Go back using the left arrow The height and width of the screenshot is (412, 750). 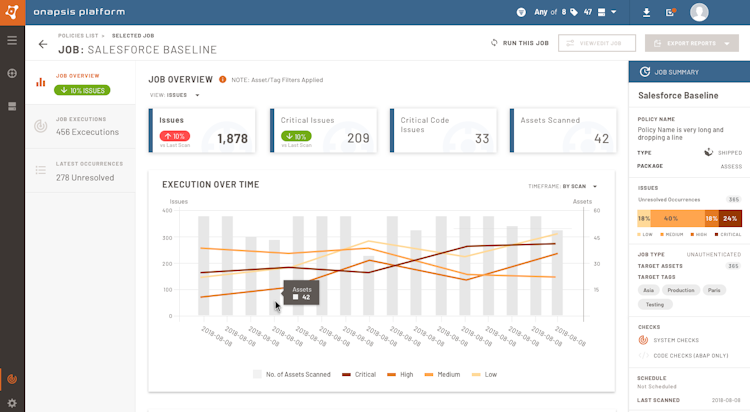(x=43, y=44)
